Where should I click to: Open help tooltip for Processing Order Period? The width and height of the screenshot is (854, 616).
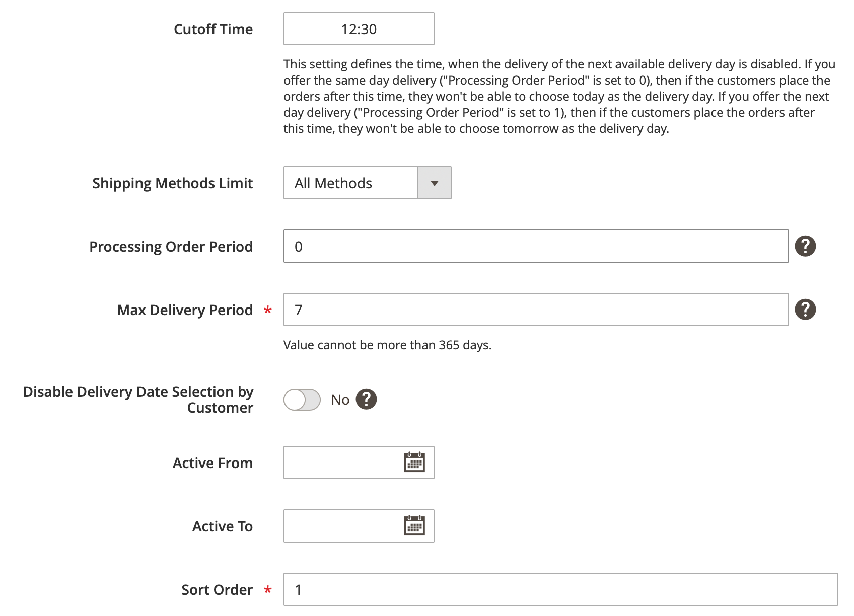pos(805,246)
